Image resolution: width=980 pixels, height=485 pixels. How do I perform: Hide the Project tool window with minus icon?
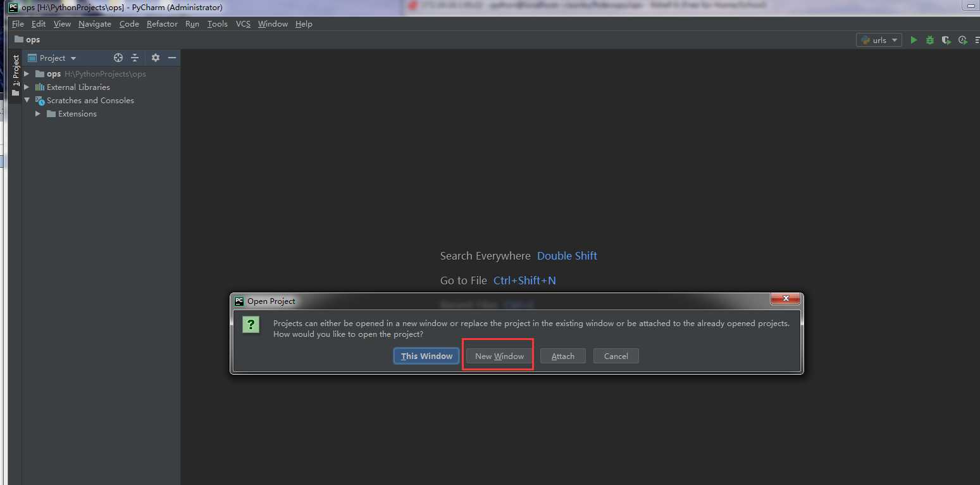click(171, 58)
